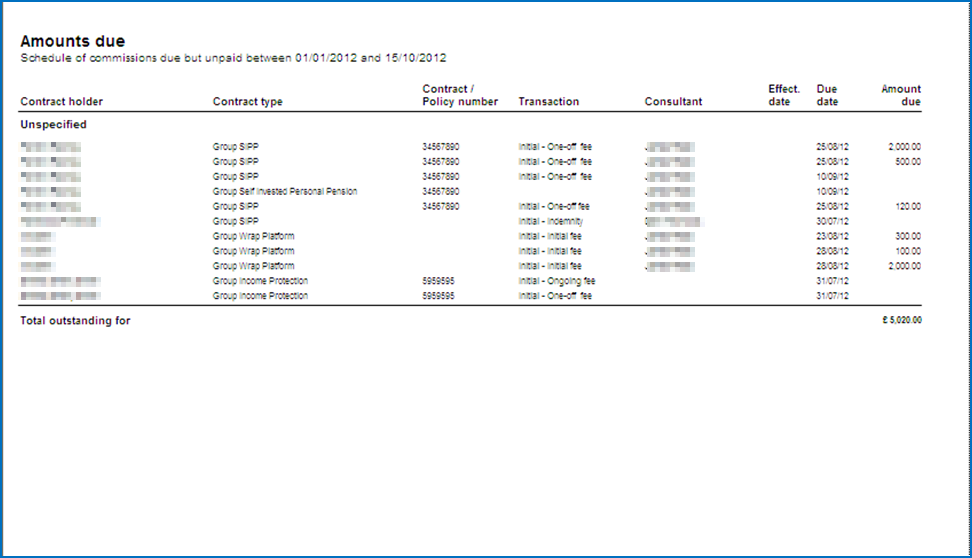
Task: Select the "Initial - Indemnity" transaction
Action: 550,221
